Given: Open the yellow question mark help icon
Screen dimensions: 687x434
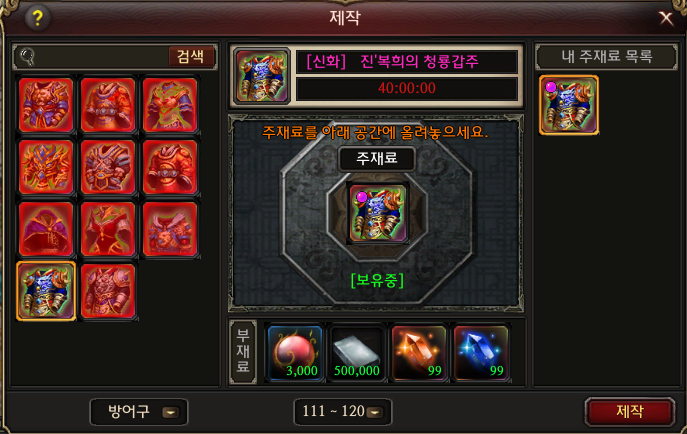Looking at the screenshot, I should coord(37,18).
